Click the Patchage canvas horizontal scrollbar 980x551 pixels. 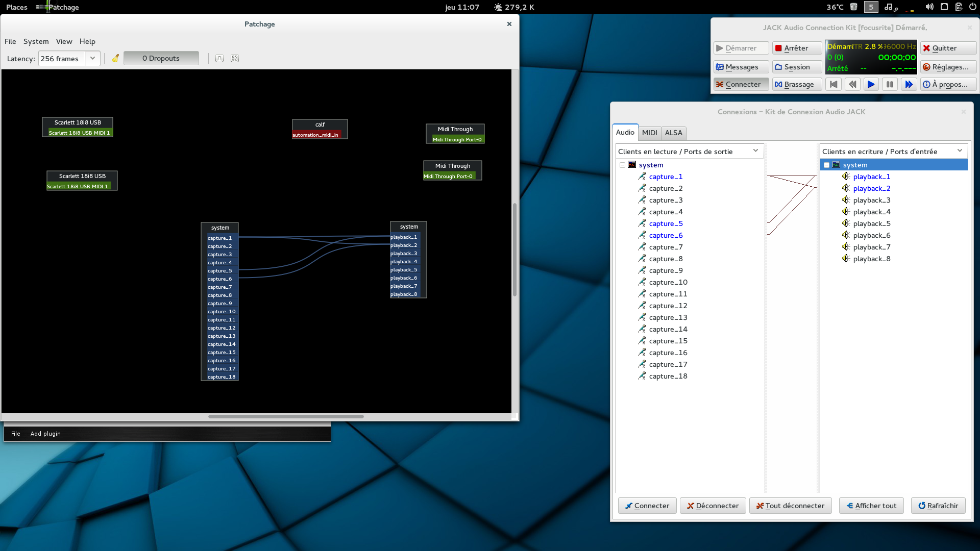(286, 416)
